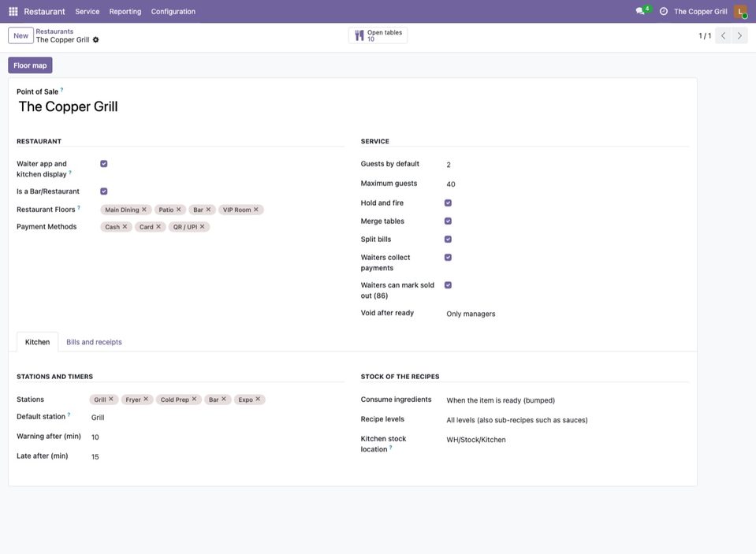
Task: Select the Kitchen tab
Action: [38, 342]
